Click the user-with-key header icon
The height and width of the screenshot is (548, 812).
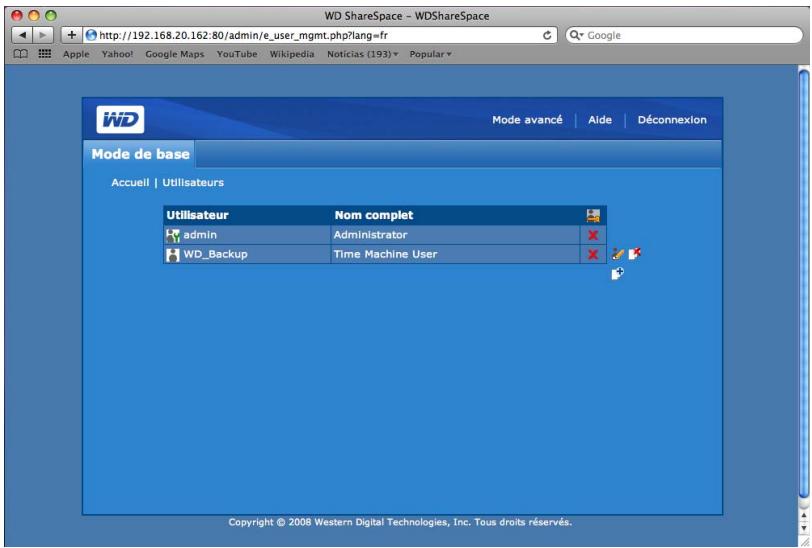[x=593, y=215]
